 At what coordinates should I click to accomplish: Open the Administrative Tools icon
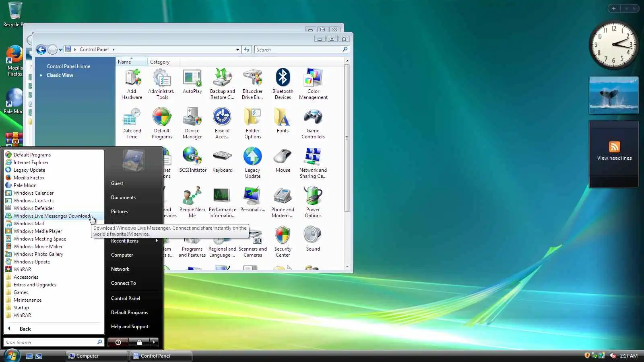pyautogui.click(x=162, y=84)
